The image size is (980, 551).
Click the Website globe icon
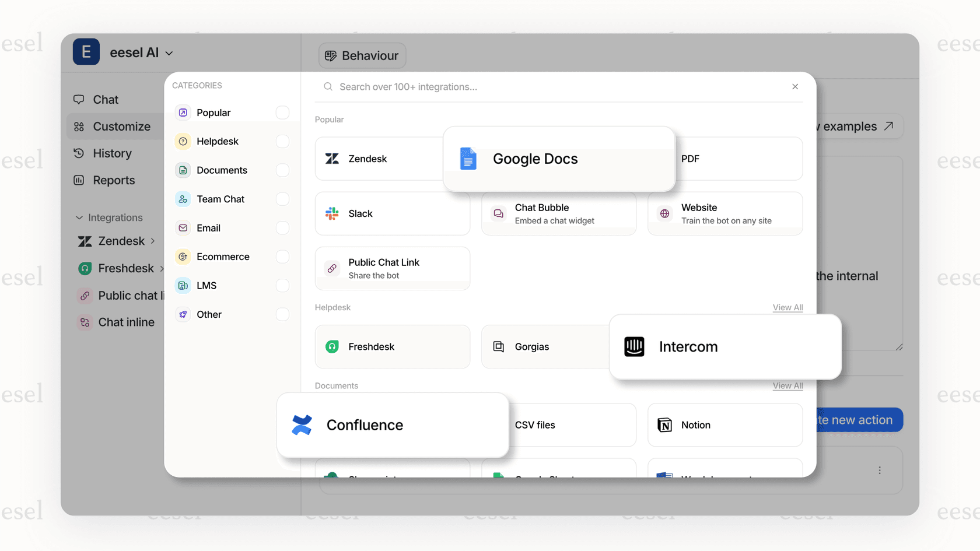[x=664, y=213]
